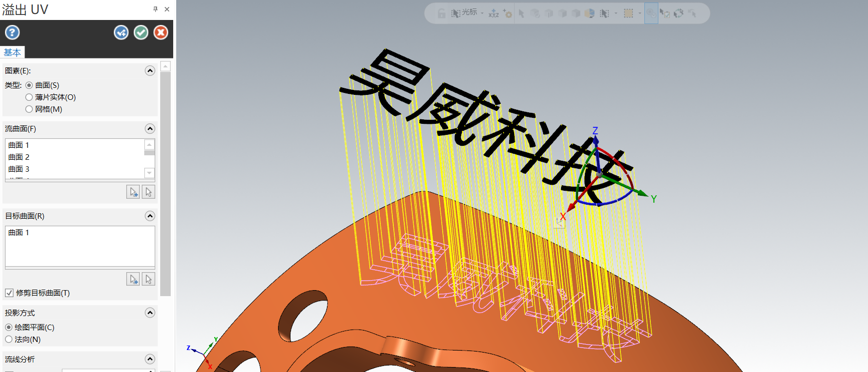Click 流曲面 list scroll down arrow
Image resolution: width=868 pixels, height=372 pixels.
click(x=149, y=173)
